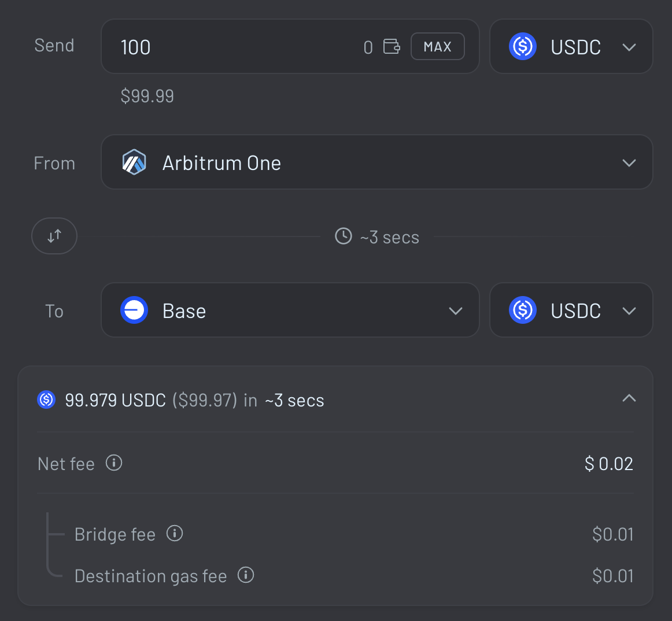Open the From chain Arbitrum One dropdown

376,162
